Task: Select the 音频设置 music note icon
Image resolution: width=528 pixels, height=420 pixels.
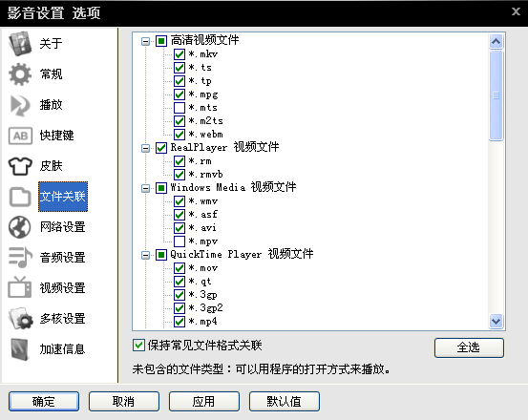Action: [x=20, y=258]
